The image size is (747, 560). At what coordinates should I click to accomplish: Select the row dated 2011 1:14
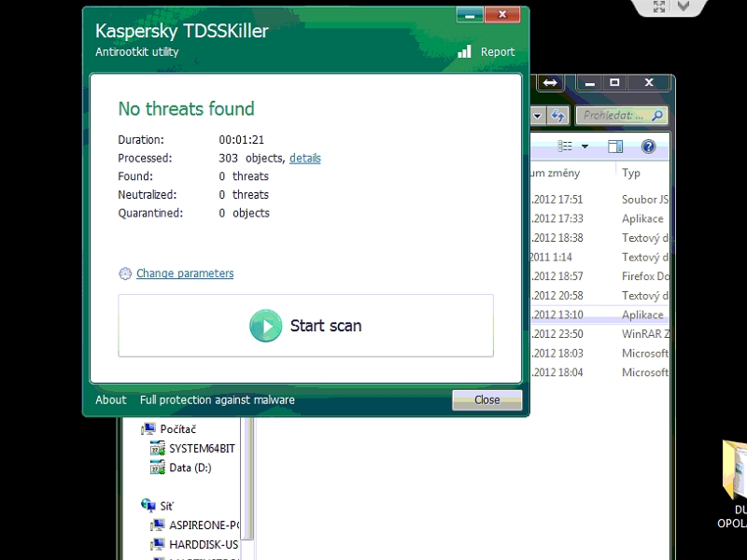tap(599, 258)
